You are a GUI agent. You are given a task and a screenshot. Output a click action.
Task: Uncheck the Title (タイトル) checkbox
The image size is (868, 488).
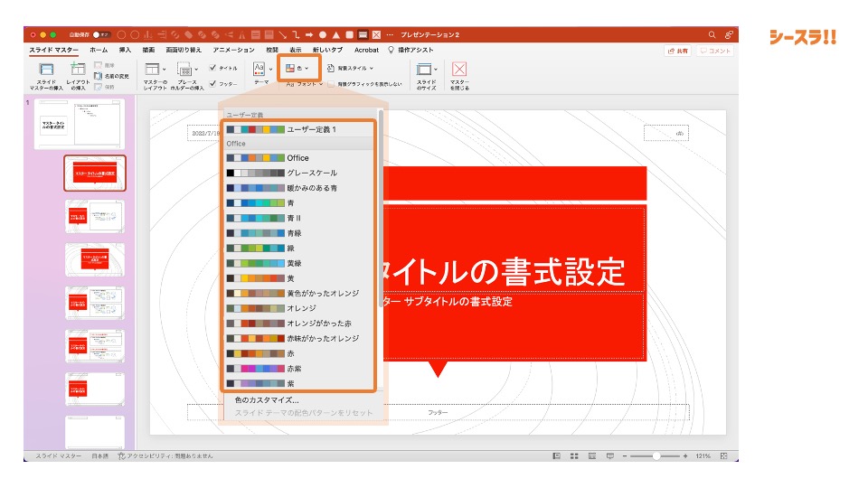pyautogui.click(x=212, y=68)
